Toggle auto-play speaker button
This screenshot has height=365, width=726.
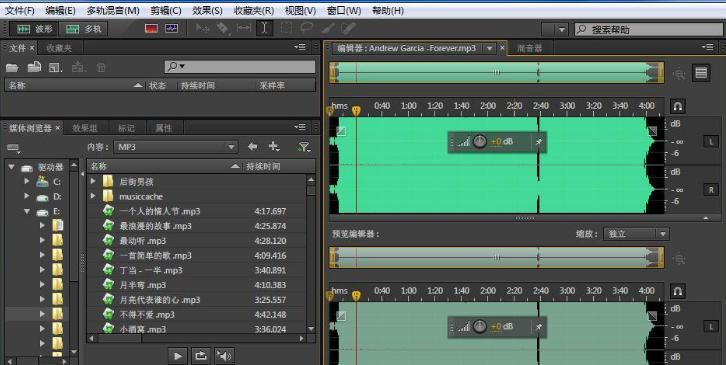(x=224, y=356)
